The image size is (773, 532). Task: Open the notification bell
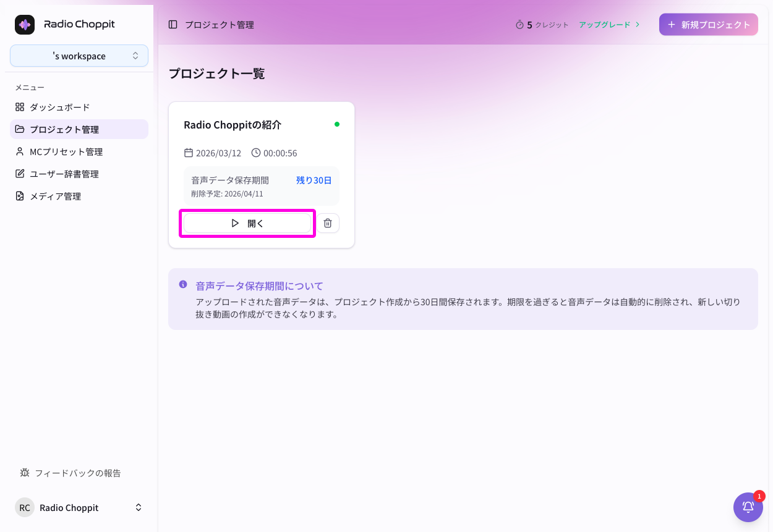[748, 507]
